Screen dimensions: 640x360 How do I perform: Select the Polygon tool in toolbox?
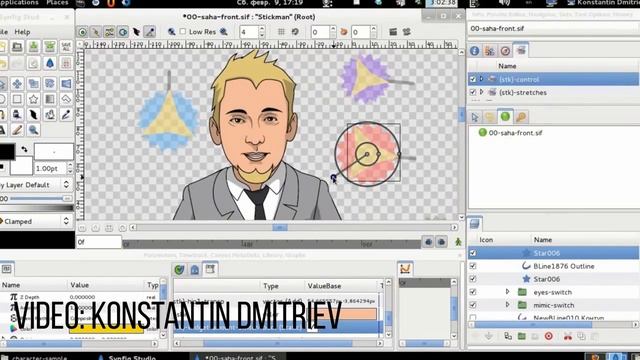pos(66,99)
